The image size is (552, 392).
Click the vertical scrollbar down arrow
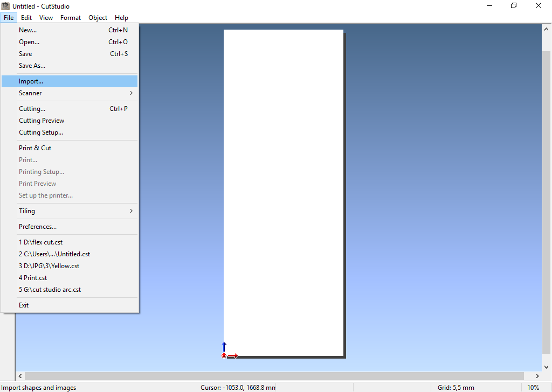coord(547,367)
